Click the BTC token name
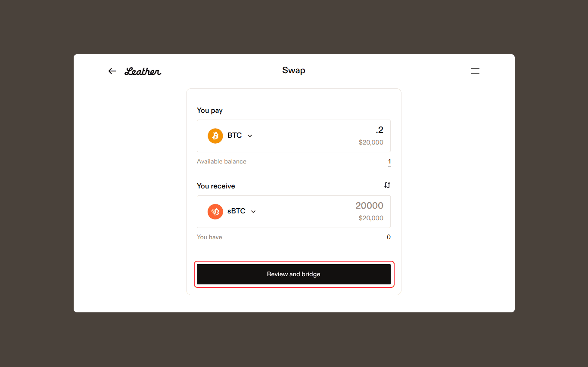This screenshot has width=588, height=367. [x=235, y=136]
